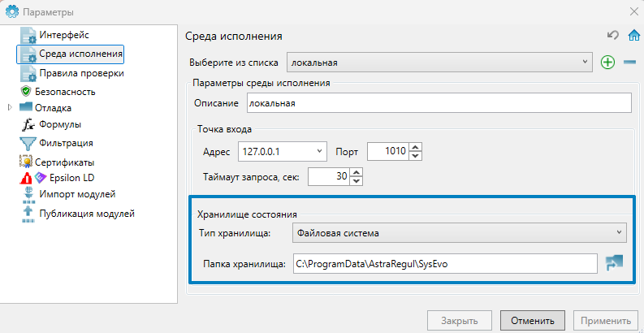Click the blue home icon

pyautogui.click(x=633, y=35)
